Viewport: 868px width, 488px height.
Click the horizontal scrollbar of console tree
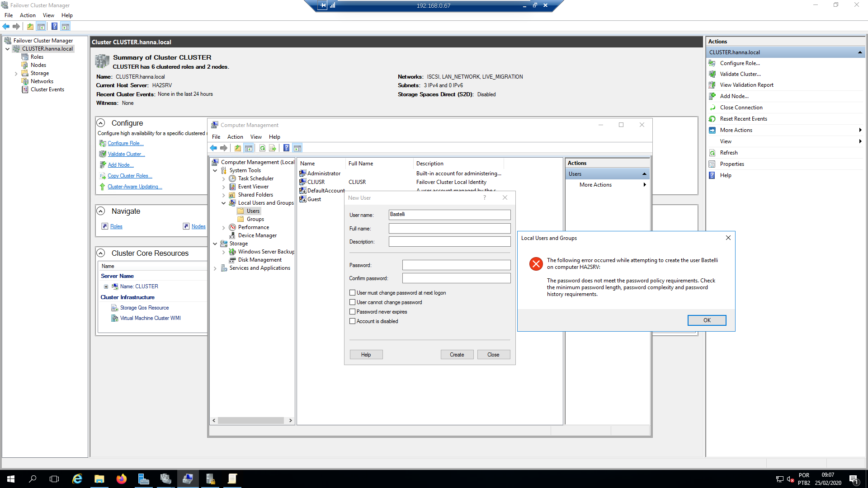250,421
